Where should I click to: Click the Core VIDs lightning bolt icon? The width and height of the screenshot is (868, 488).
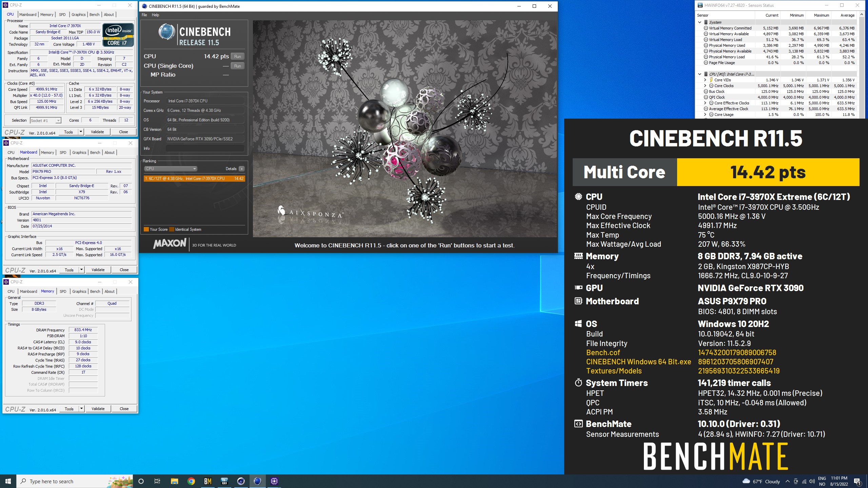pos(711,80)
